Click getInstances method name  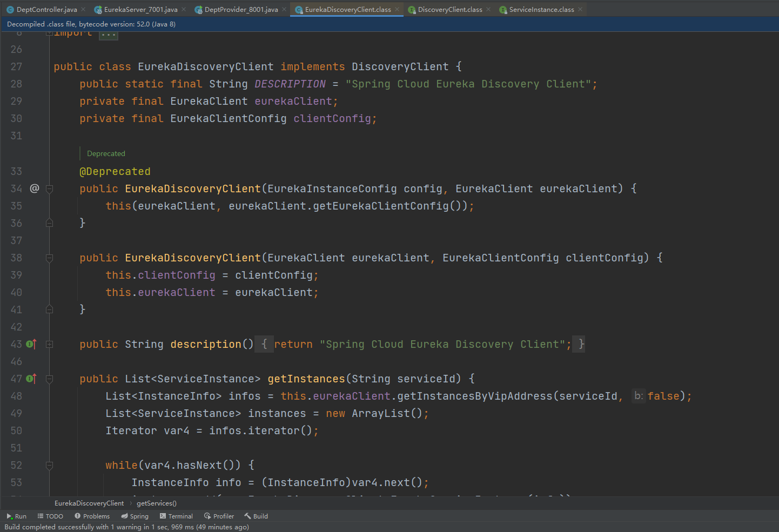click(306, 379)
